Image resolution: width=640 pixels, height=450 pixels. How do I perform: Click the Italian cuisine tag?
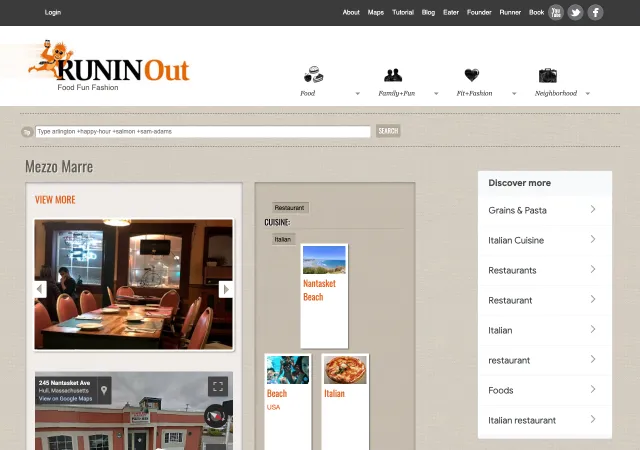point(283,239)
